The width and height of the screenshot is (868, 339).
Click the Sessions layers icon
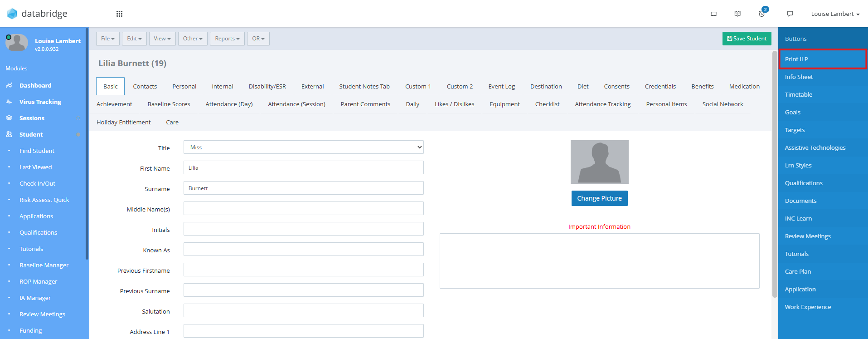tap(9, 118)
